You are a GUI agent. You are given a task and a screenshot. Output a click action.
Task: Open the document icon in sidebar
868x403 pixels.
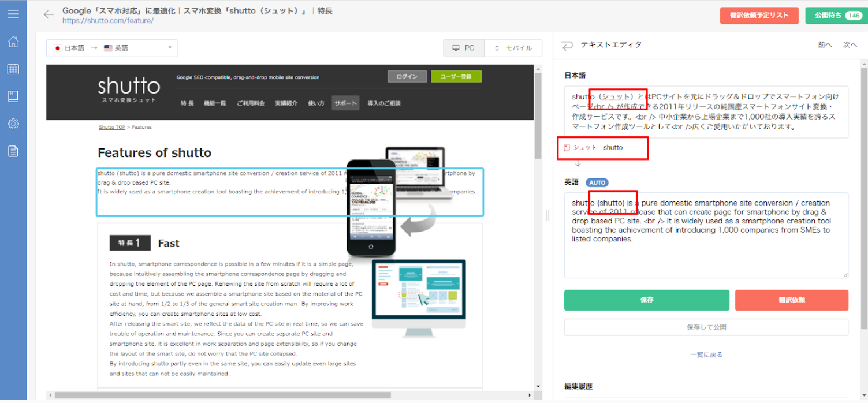click(x=13, y=151)
